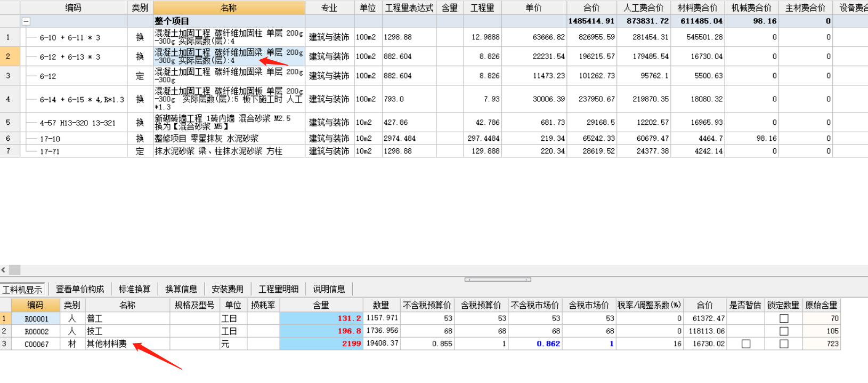Click the panel splitter handle above tabs

click(498, 279)
